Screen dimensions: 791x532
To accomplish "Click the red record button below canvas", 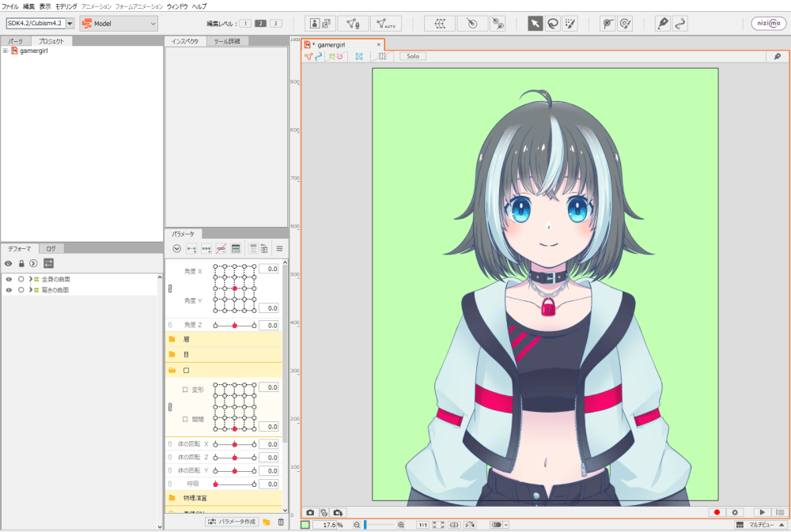I will 717,512.
